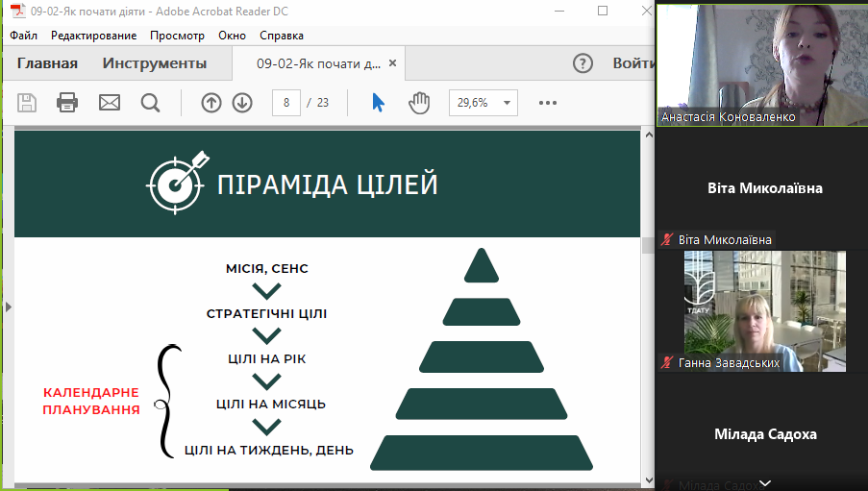This screenshot has height=491, width=868.
Task: Click the page number input field
Action: click(x=286, y=103)
